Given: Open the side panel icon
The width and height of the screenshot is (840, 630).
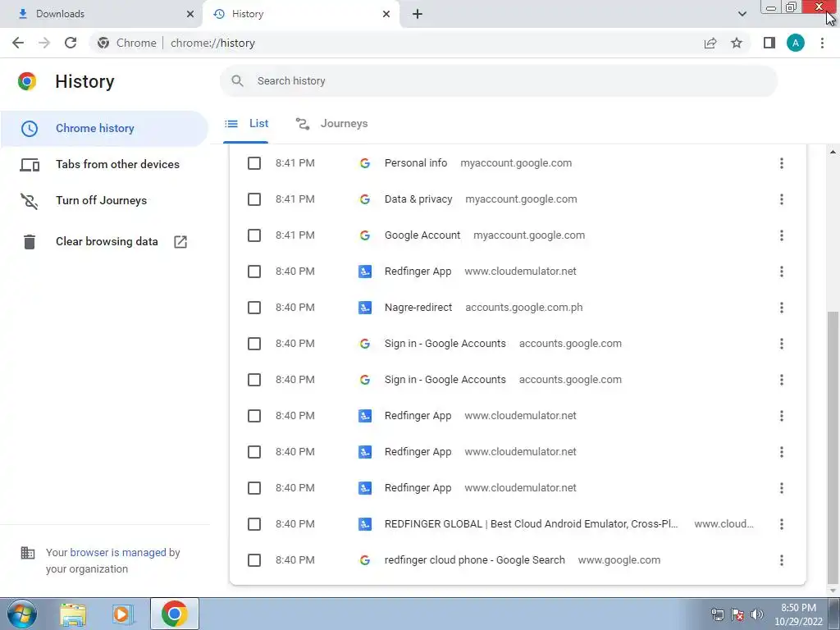Looking at the screenshot, I should (769, 43).
